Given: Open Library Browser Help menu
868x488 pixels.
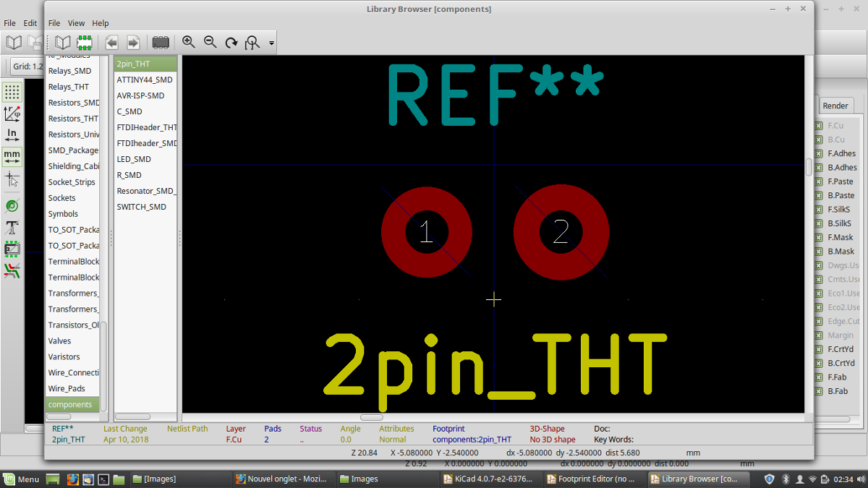Looking at the screenshot, I should 101,23.
